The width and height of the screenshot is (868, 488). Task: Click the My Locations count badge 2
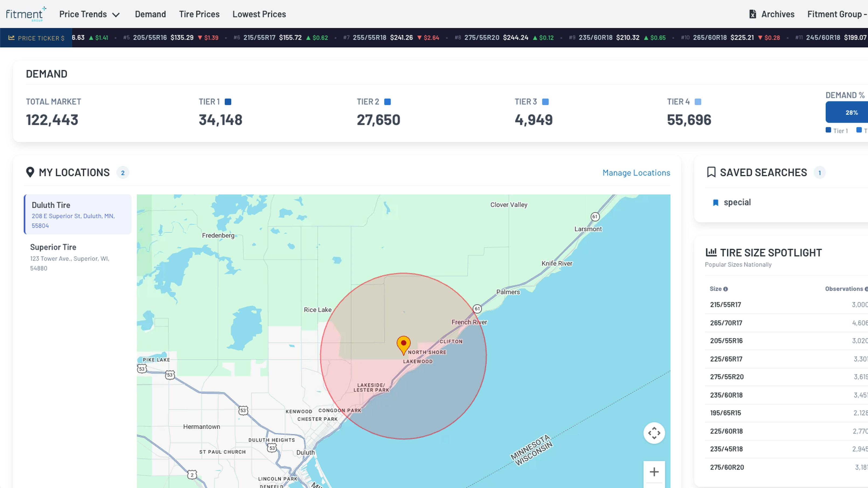(x=123, y=172)
